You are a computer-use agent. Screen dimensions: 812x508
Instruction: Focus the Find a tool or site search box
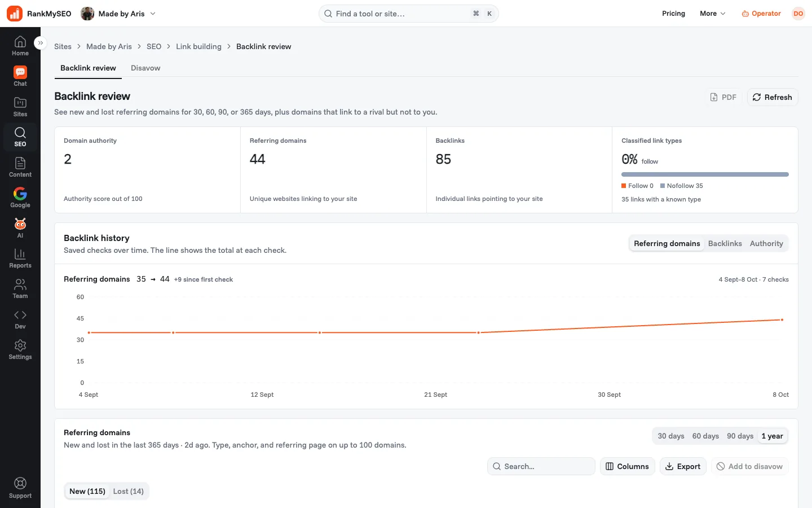pyautogui.click(x=409, y=14)
